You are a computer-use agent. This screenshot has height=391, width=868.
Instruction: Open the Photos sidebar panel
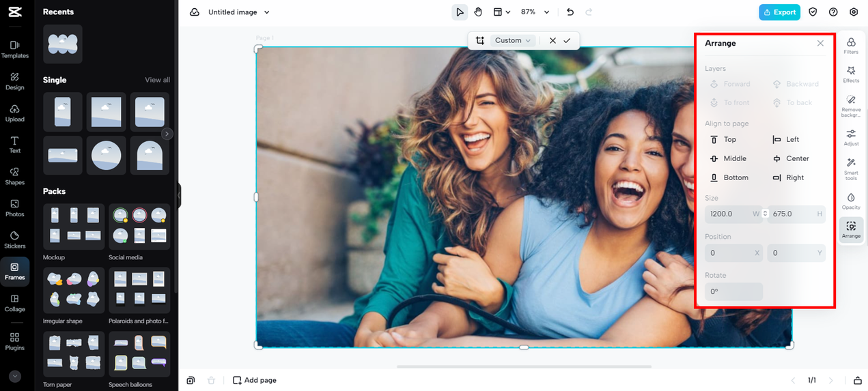click(x=15, y=208)
